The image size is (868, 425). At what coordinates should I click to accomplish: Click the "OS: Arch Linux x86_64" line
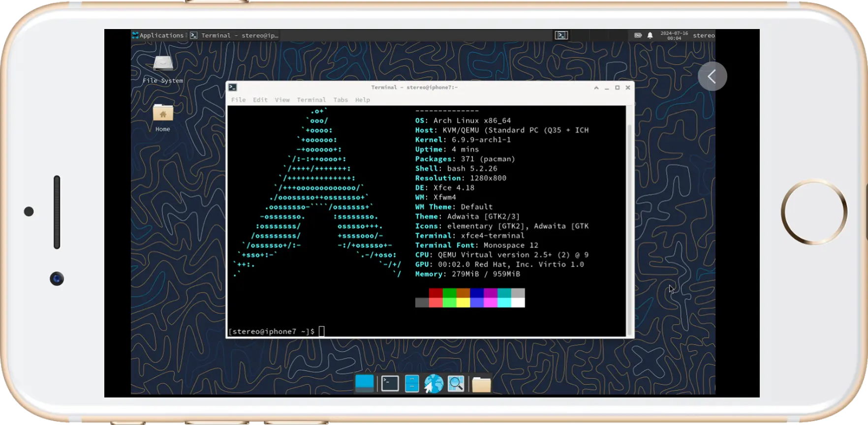tap(463, 121)
